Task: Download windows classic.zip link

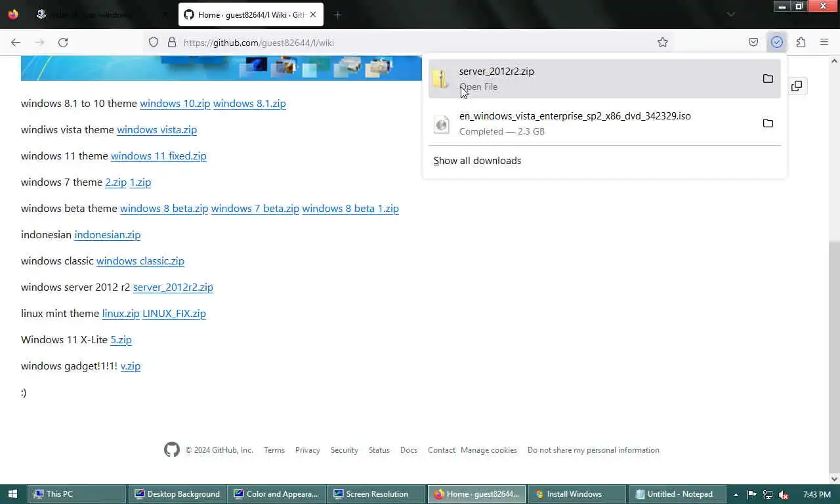Action: (140, 261)
